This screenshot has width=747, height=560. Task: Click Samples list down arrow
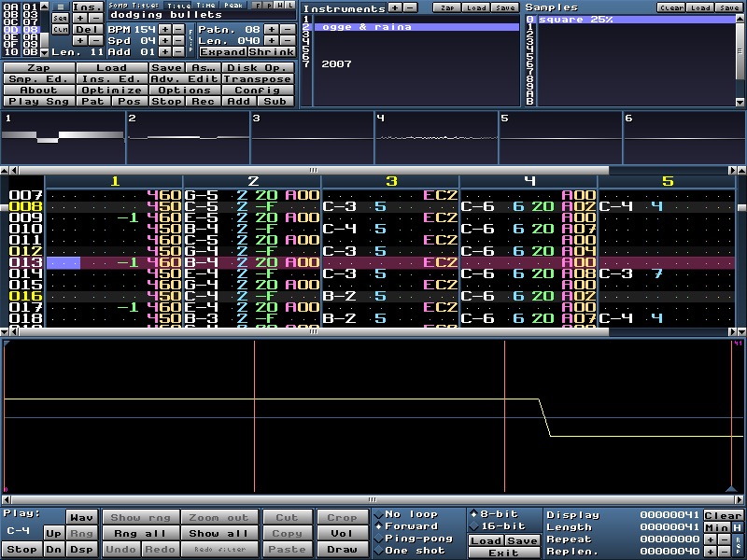(x=740, y=102)
